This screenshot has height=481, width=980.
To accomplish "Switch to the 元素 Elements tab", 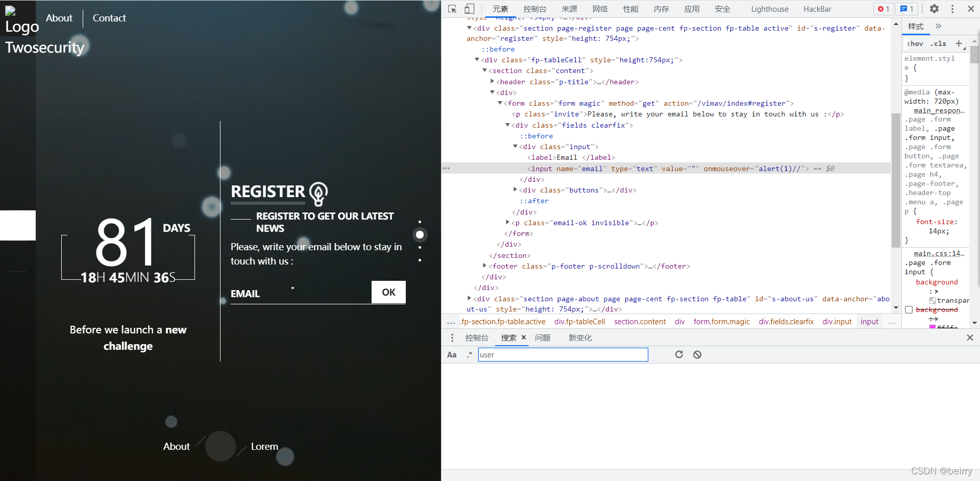I will coord(500,9).
